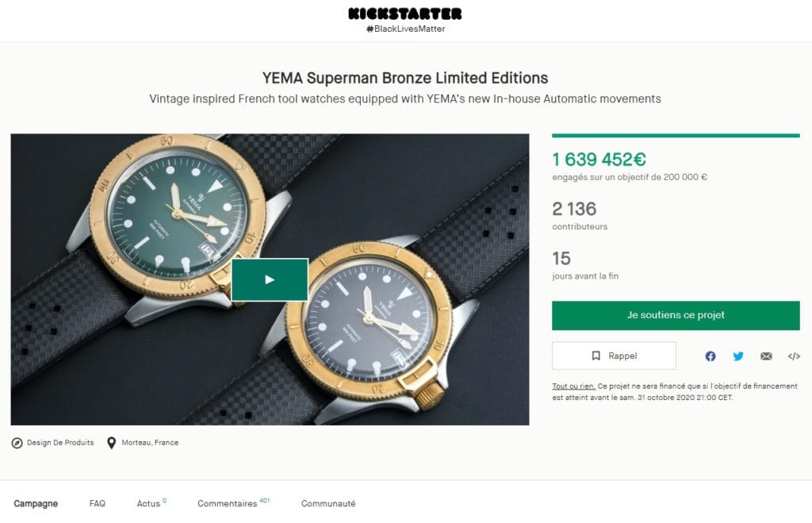The image size is (812, 523).
Task: Switch to the FAQ tab
Action: [x=97, y=503]
